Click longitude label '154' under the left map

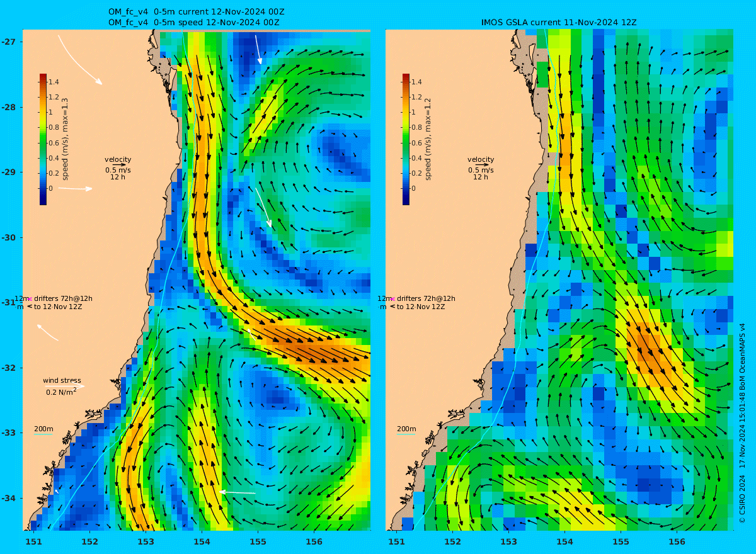pos(202,541)
